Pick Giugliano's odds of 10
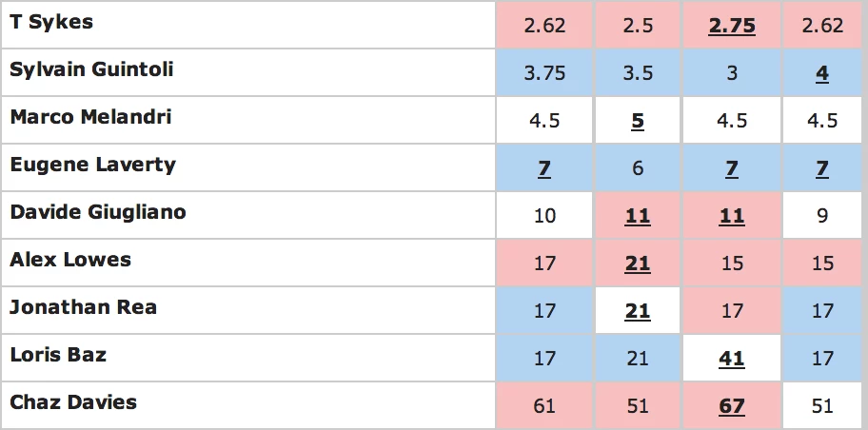The height and width of the screenshot is (430, 868). (544, 216)
